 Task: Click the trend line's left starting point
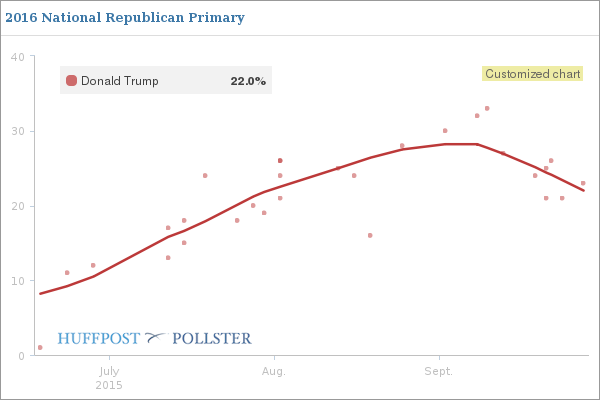41,294
